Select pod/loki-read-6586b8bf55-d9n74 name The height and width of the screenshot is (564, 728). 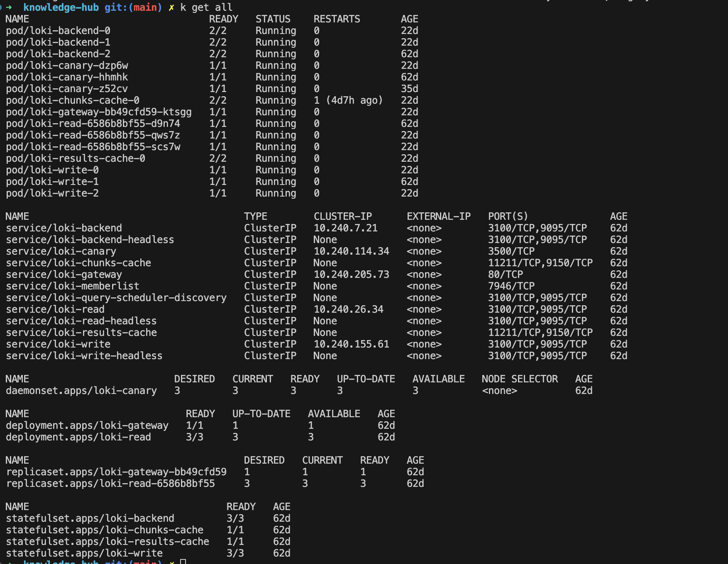click(93, 124)
